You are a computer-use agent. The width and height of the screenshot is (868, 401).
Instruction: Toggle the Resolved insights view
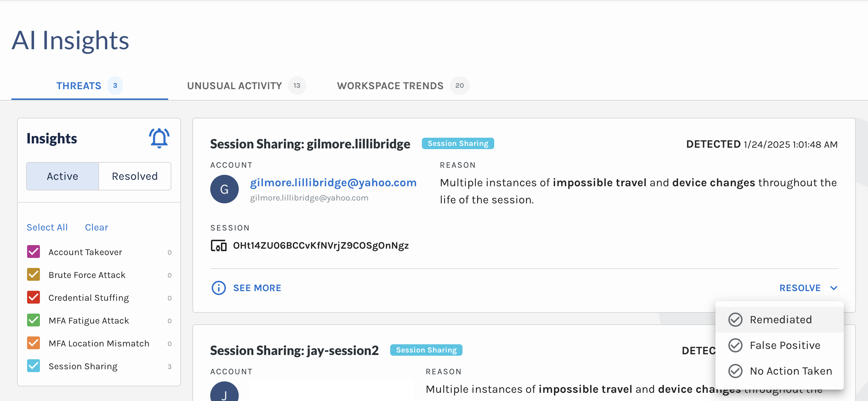click(135, 176)
